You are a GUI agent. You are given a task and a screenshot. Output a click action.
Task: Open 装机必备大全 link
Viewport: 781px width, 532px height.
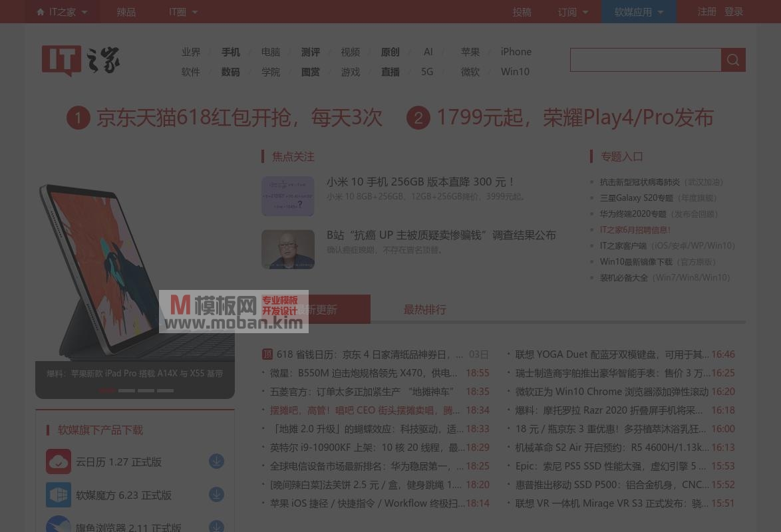pos(623,277)
